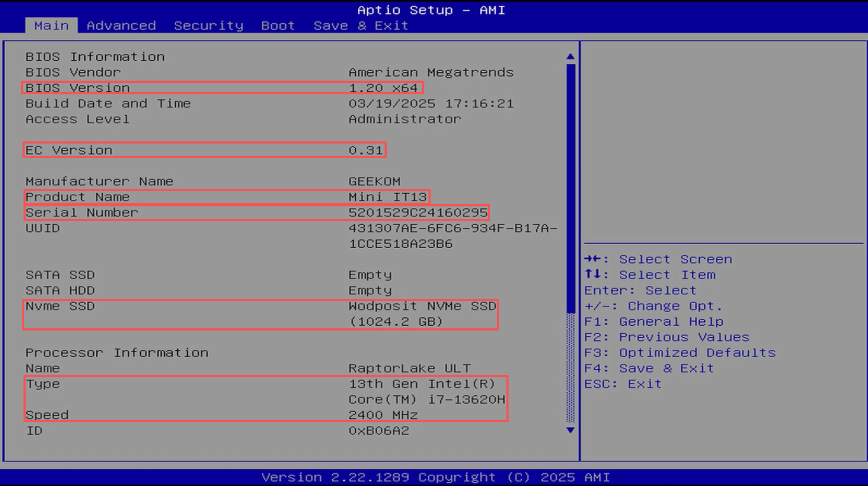
Task: Click the Main tab
Action: (x=51, y=26)
